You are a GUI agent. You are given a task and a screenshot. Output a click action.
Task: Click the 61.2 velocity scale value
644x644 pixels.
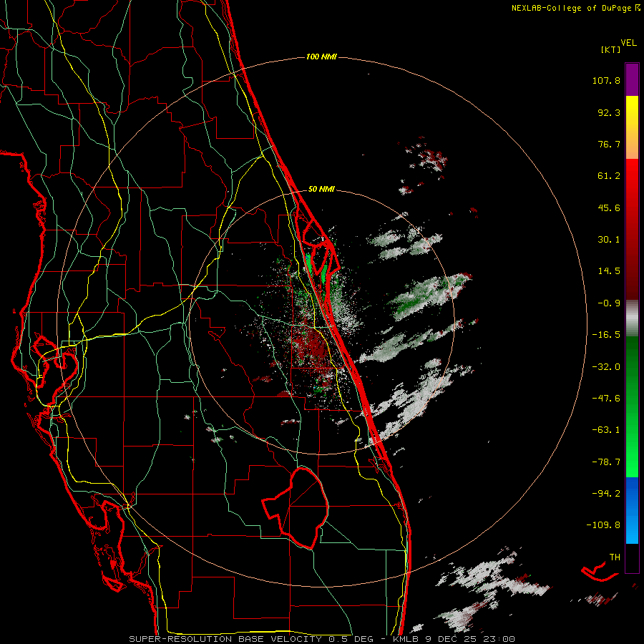609,176
